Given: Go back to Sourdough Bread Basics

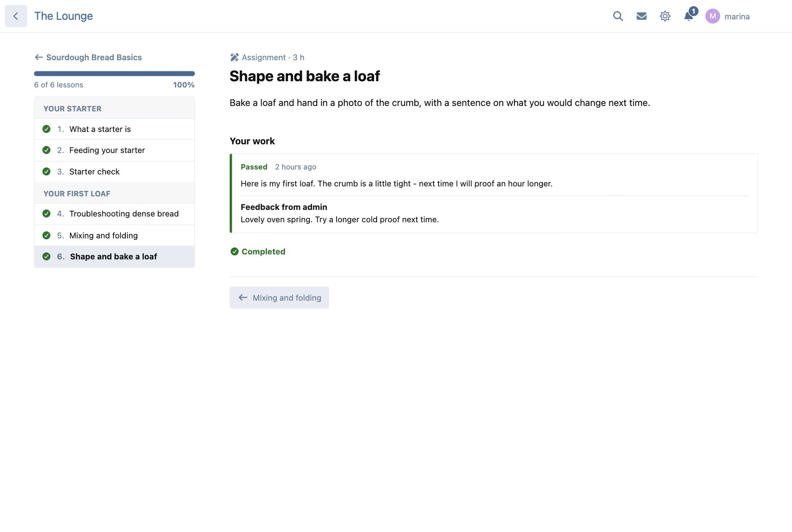Looking at the screenshot, I should (x=88, y=57).
